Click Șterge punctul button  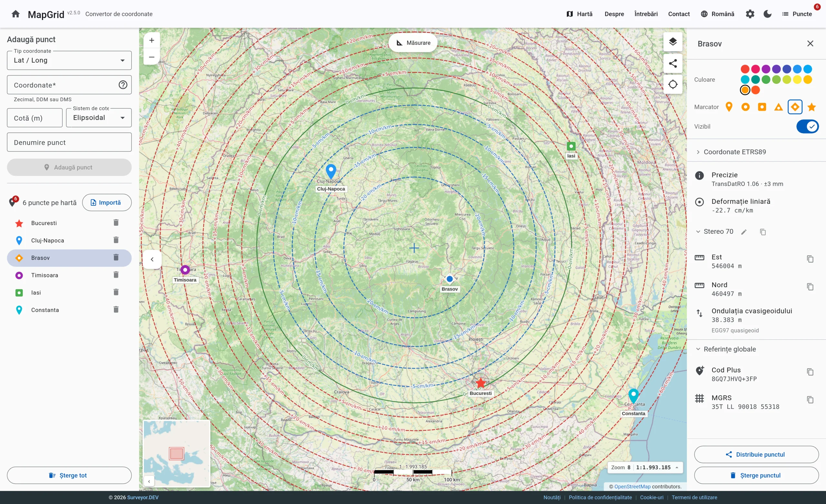point(756,475)
